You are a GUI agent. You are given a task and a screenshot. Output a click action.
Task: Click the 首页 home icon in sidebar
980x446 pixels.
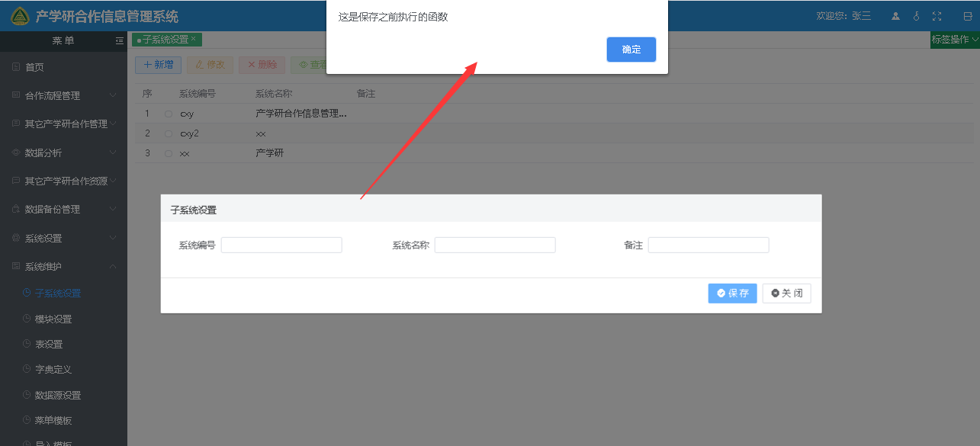tap(16, 67)
